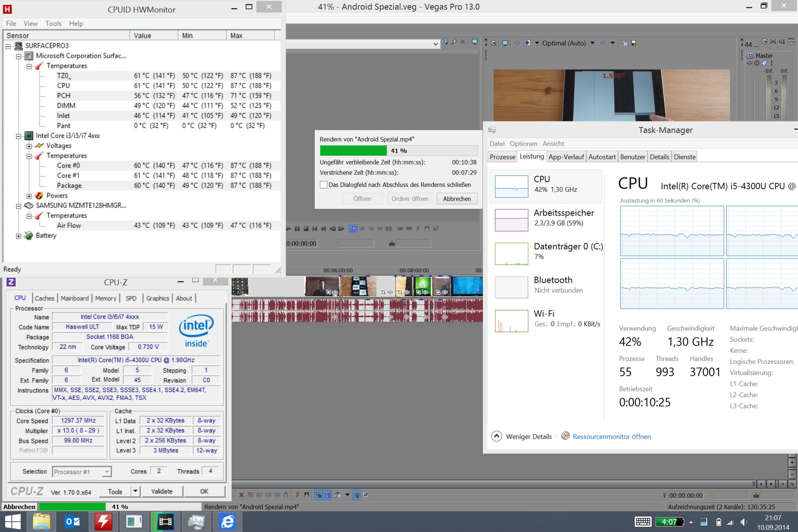Click the Internet Explorer taskbar icon
Image resolution: width=798 pixels, height=532 pixels.
pos(227,522)
